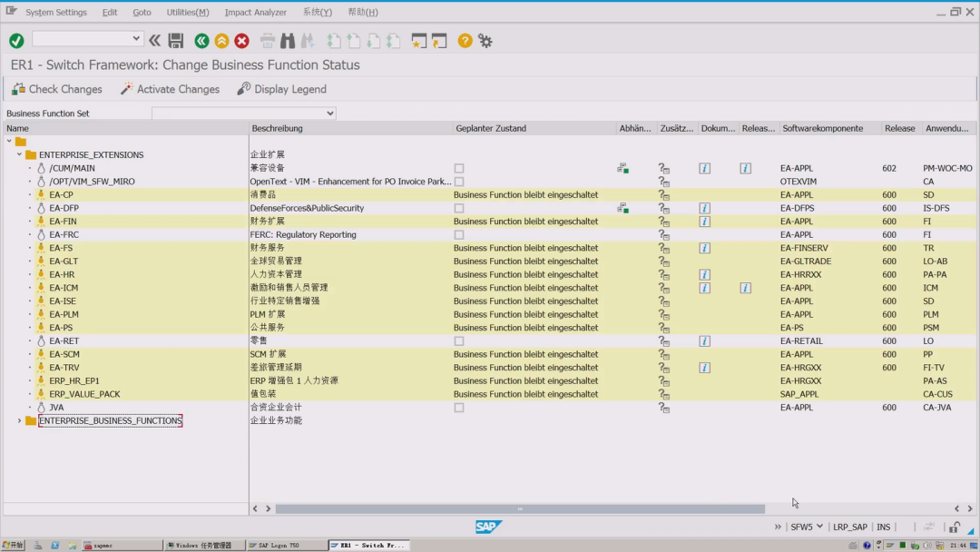Click the horizontal scrollbar thumb of table
980x552 pixels.
520,508
